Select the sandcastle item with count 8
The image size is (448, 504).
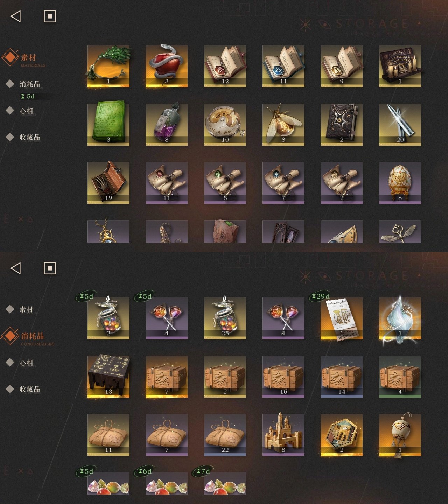pos(283,435)
